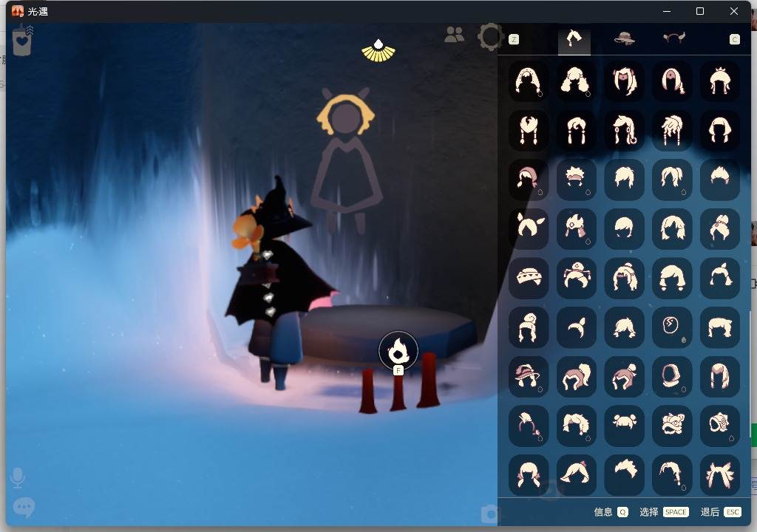Image resolution: width=757 pixels, height=532 pixels.
Task: Click 信息 info button
Action: click(x=611, y=512)
